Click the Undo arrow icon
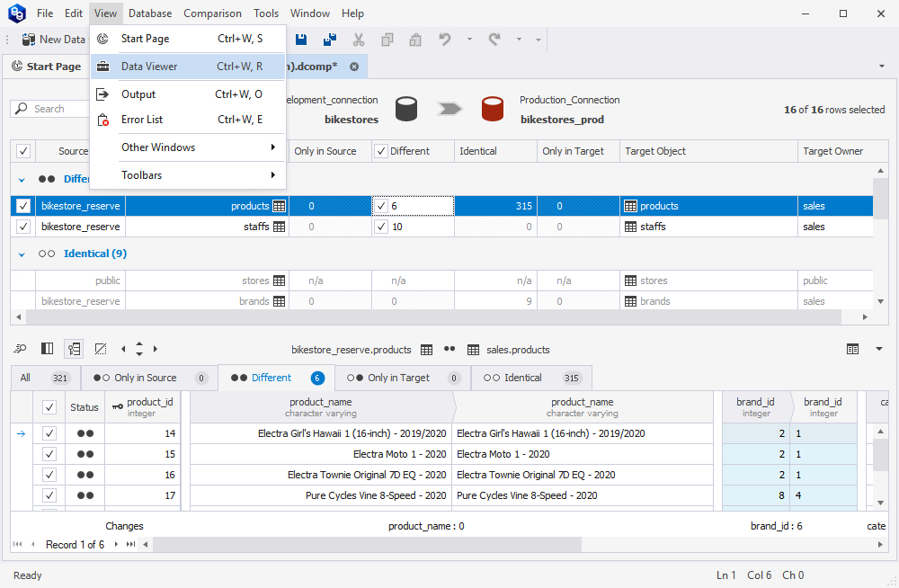899x588 pixels. point(445,39)
